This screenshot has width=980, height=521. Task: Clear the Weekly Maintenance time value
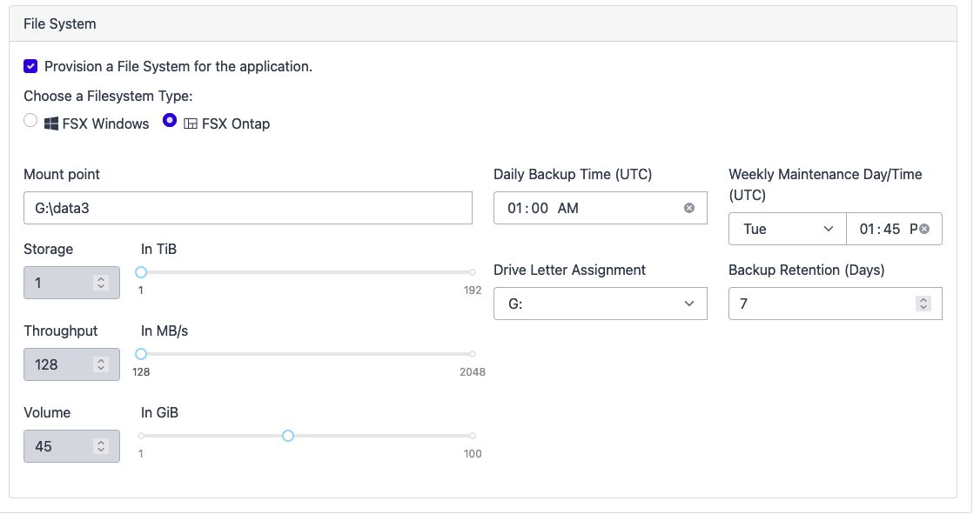point(924,229)
